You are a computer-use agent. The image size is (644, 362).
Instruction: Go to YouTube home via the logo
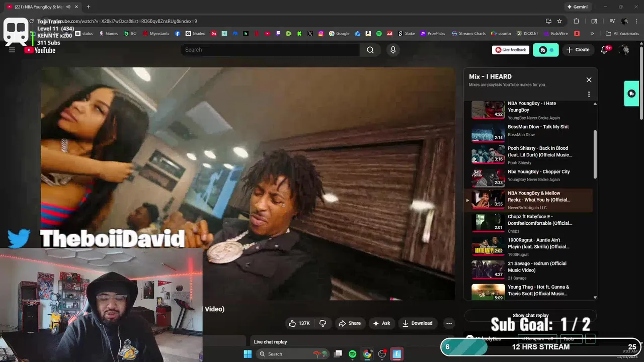[x=40, y=50]
